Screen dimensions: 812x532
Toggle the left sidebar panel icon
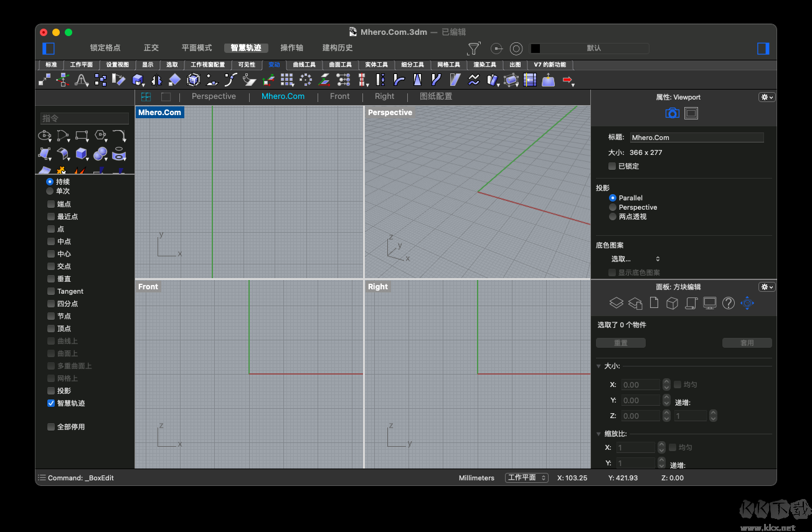[49, 48]
